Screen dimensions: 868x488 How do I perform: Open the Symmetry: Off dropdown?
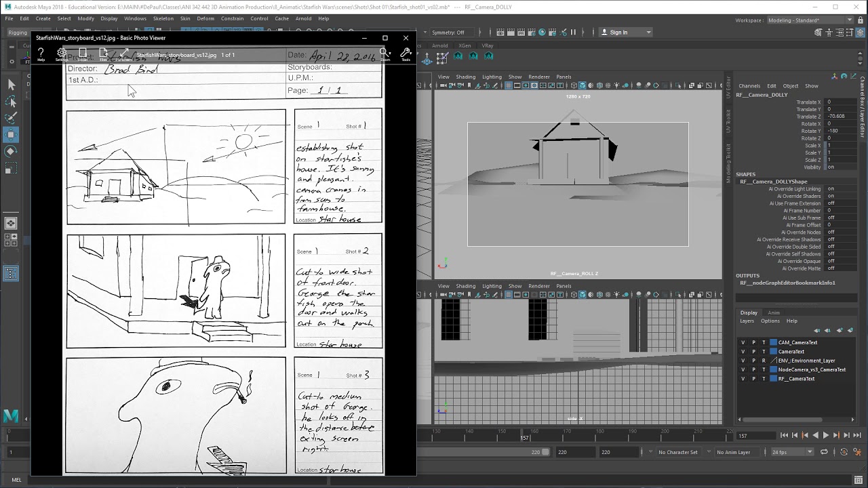pos(452,32)
